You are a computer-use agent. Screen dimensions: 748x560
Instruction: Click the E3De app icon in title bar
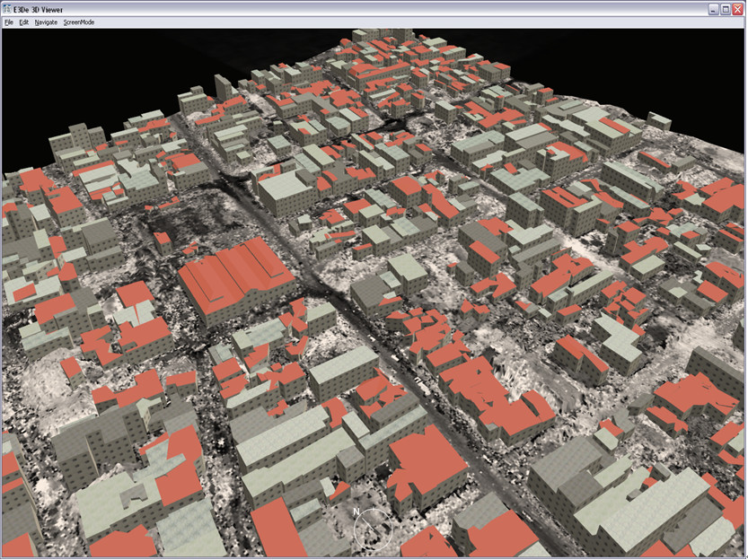(8, 8)
